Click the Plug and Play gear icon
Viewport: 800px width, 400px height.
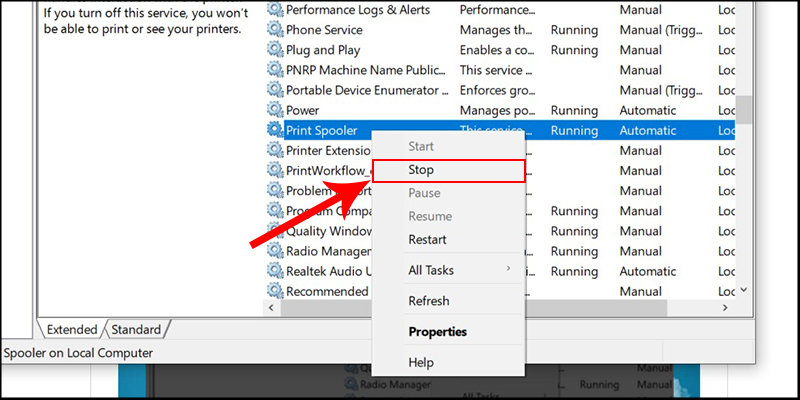pyautogui.click(x=275, y=50)
